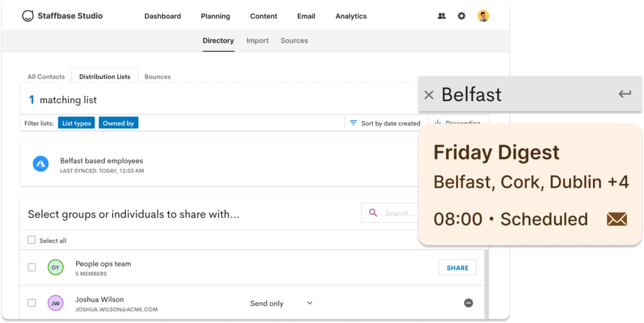The image size is (644, 323).
Task: Open the Planning menu
Action: tap(215, 16)
